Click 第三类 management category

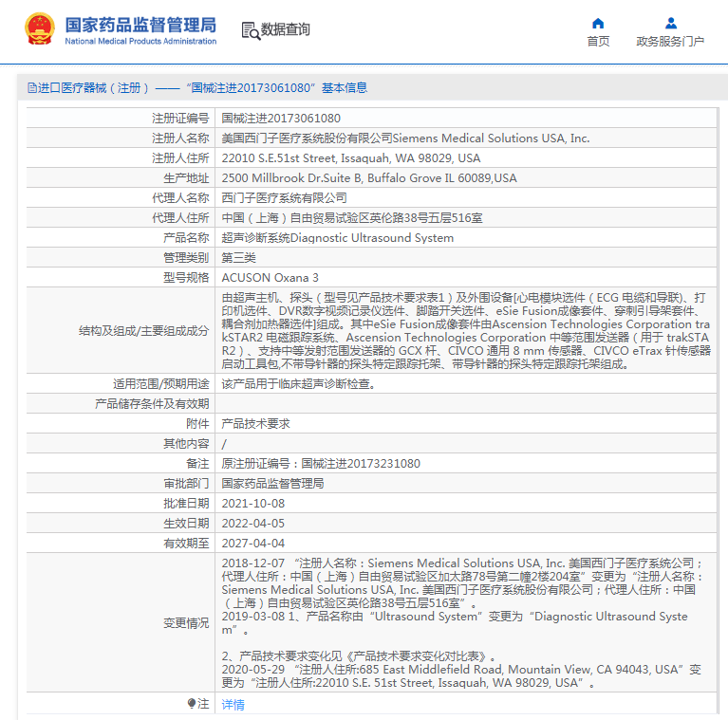click(238, 258)
